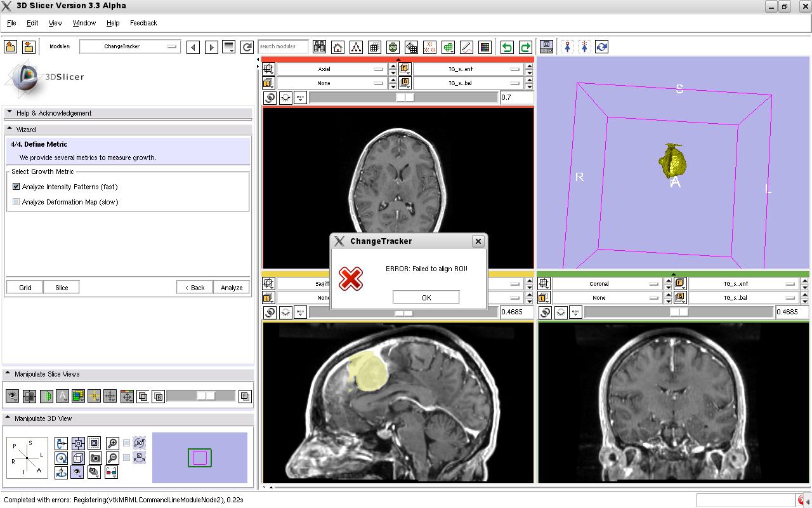Click the zoom in magnifier icon
Screen dimensions: 812x508
[112, 443]
